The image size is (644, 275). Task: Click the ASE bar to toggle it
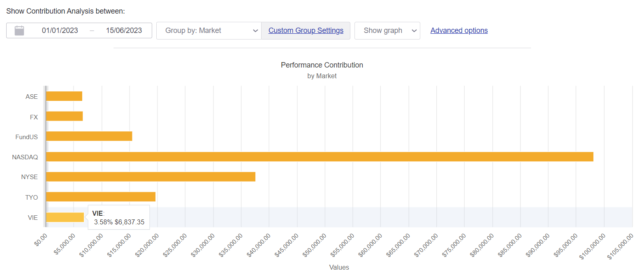pyautogui.click(x=64, y=96)
